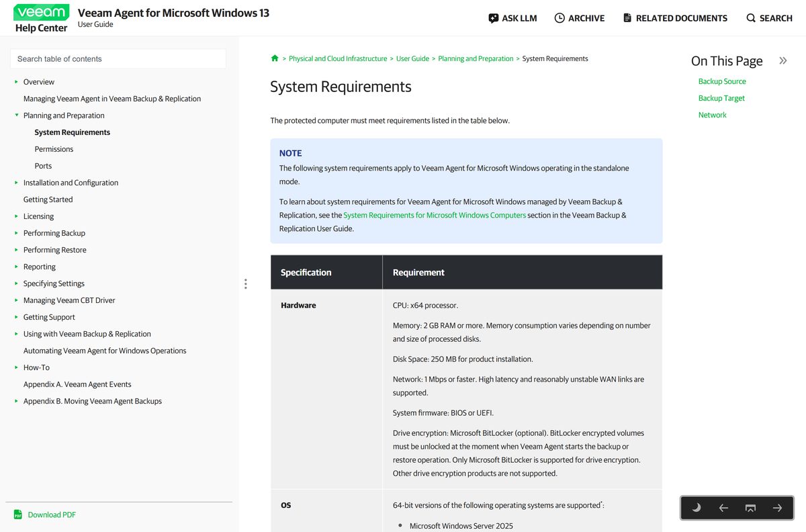This screenshot has height=532, width=806.
Task: Click the Requirement table header
Action: (418, 272)
